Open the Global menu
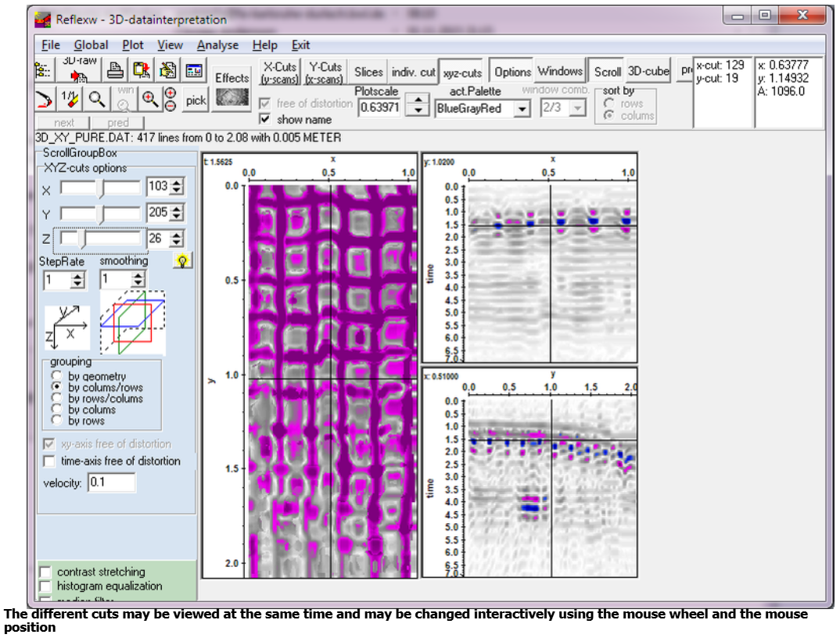840x638 pixels. click(x=91, y=45)
